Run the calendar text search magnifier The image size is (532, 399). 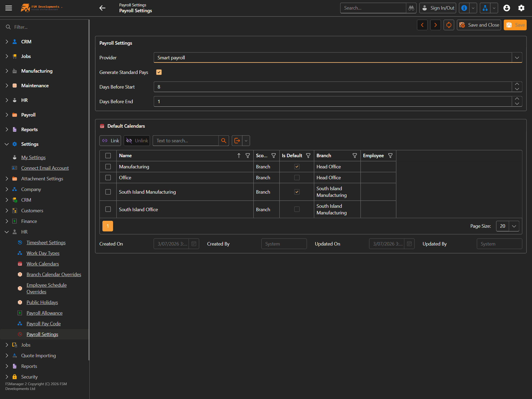224,141
